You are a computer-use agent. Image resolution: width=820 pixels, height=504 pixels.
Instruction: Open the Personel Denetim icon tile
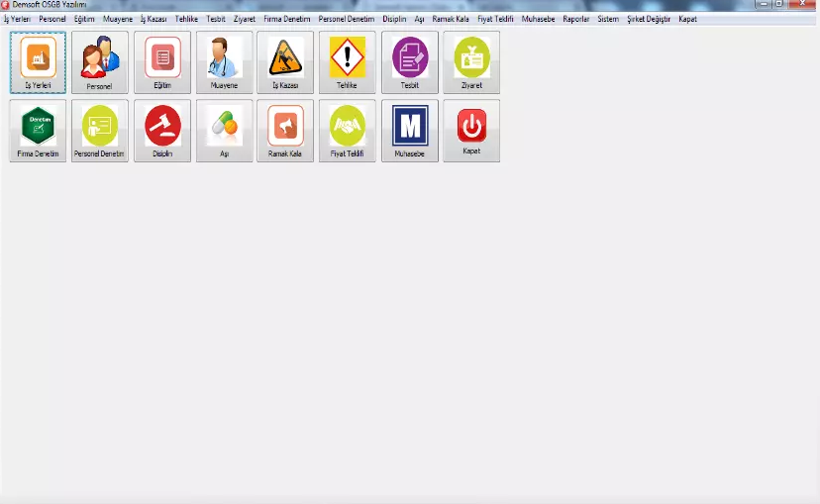pos(100,130)
